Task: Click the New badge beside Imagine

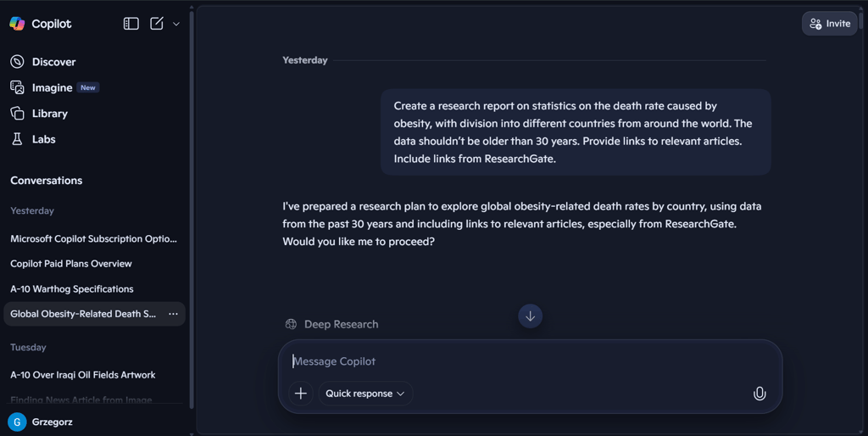Action: pyautogui.click(x=88, y=87)
